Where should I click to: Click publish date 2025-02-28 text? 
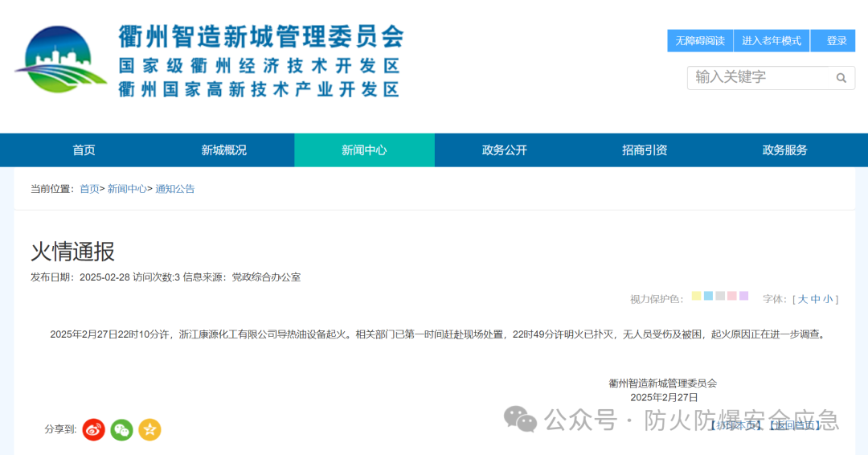[104, 277]
